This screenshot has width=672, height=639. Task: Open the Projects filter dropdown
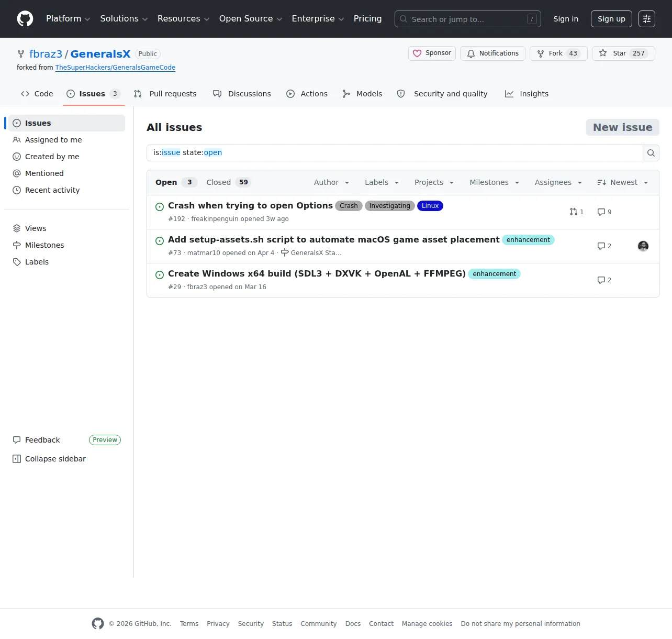tap(434, 182)
